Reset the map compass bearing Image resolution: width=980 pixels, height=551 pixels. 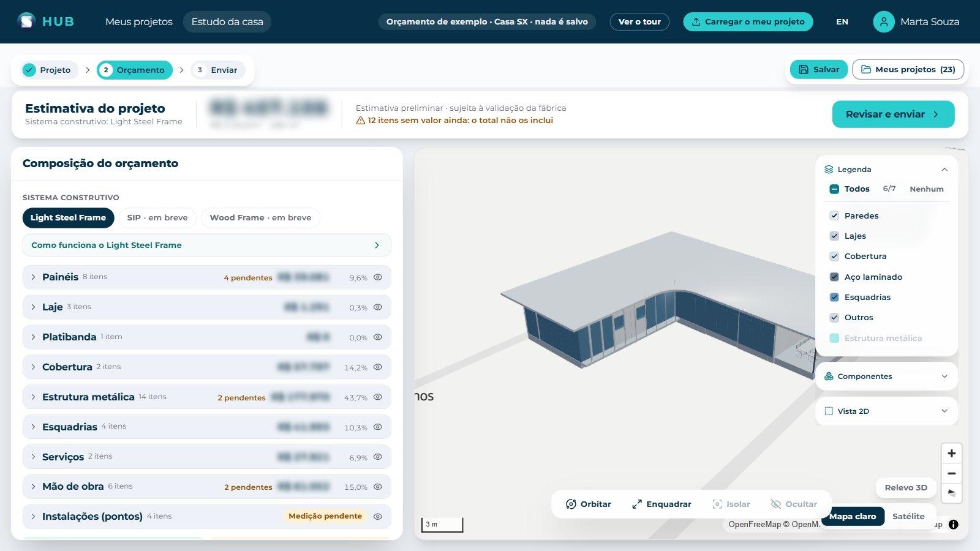click(951, 493)
